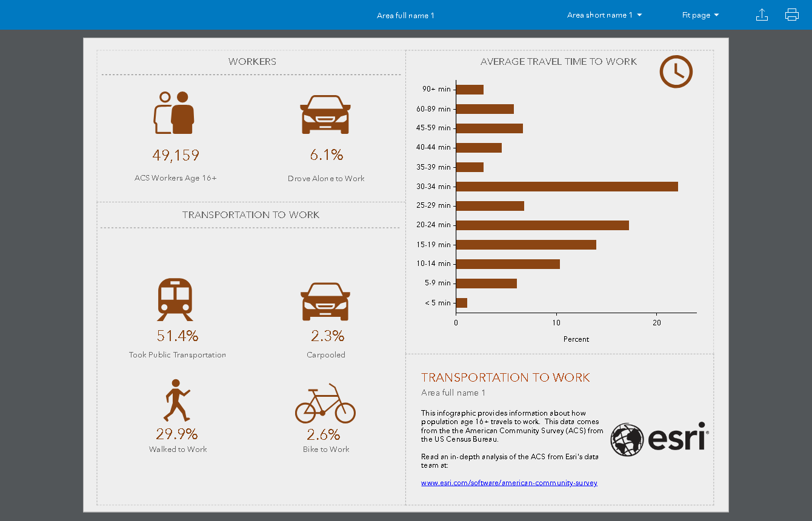The height and width of the screenshot is (521, 812).
Task: Click the export/share icon in header
Action: 762,15
